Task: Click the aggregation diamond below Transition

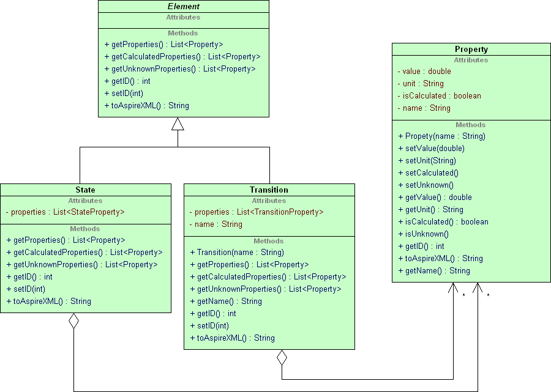Action: click(x=282, y=358)
